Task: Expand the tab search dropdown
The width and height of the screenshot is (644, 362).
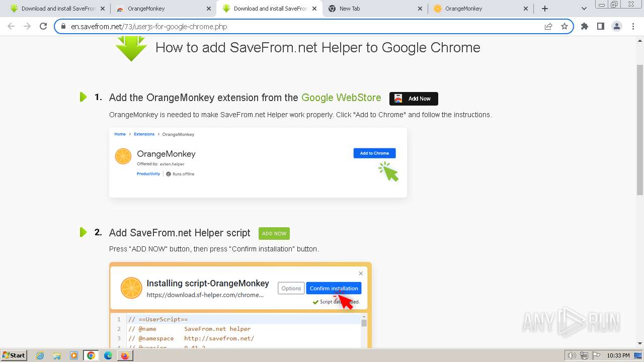Action: (x=584, y=9)
